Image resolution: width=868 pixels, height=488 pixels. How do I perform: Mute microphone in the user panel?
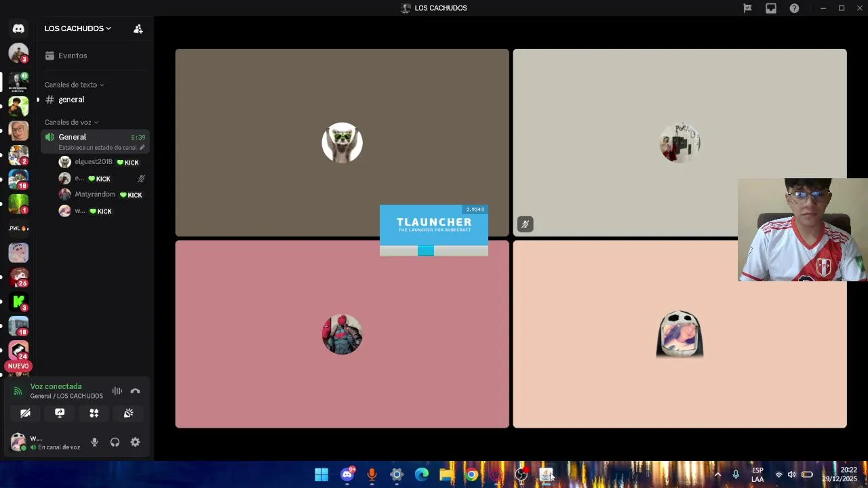[x=94, y=442]
